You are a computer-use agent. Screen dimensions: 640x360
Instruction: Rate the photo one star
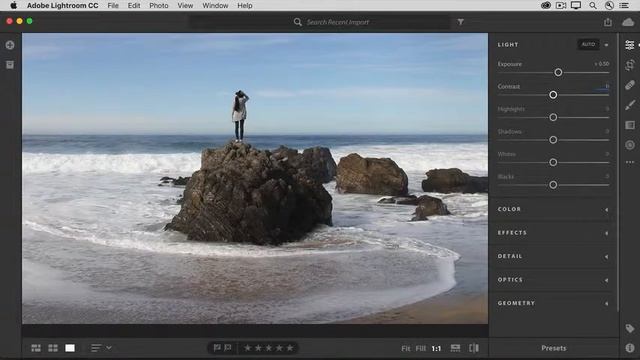(x=247, y=348)
